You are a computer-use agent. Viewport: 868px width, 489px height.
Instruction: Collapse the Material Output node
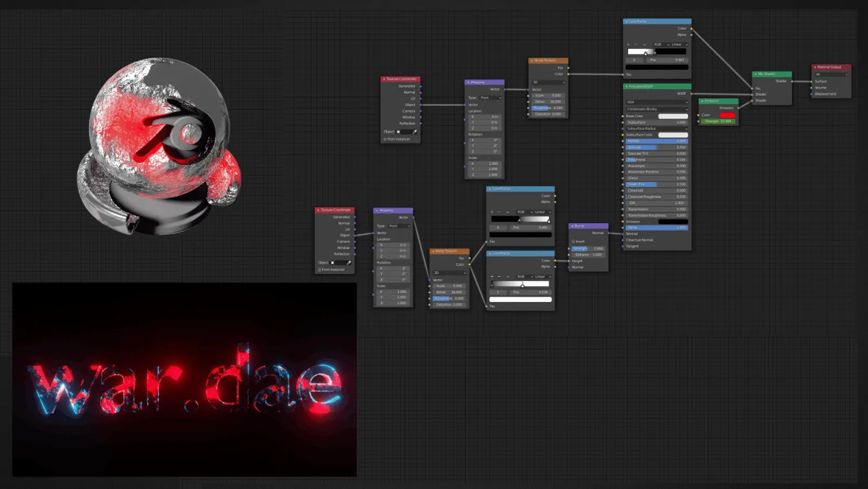(815, 67)
